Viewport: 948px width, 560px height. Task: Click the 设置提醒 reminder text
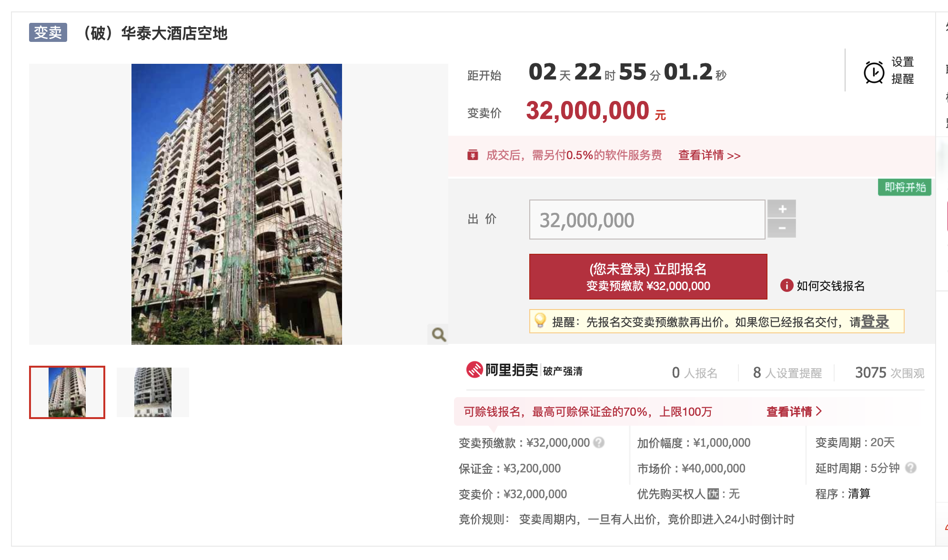pos(902,70)
